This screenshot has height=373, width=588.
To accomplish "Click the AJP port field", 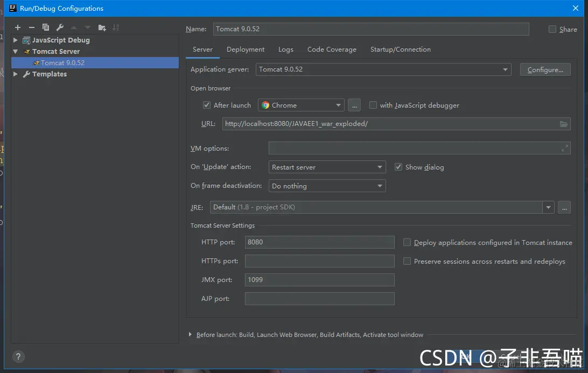I will 319,299.
